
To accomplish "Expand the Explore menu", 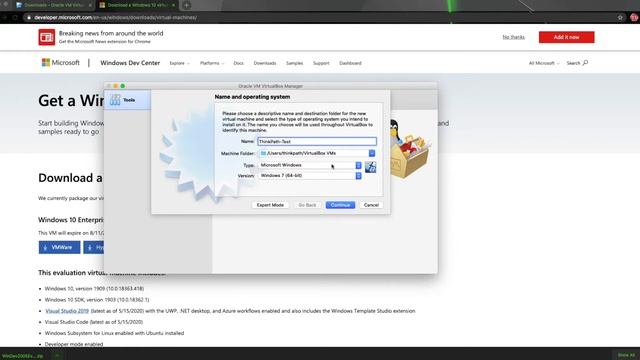I will 180,63.
